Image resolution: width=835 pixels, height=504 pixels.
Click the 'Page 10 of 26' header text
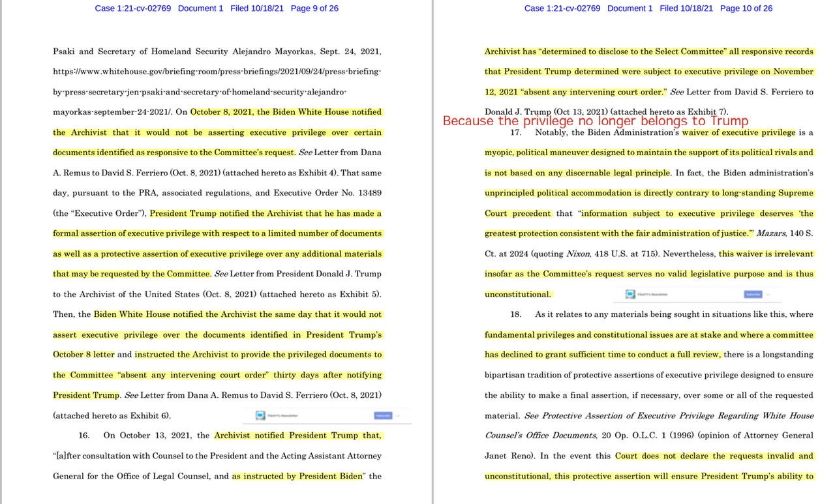(746, 8)
